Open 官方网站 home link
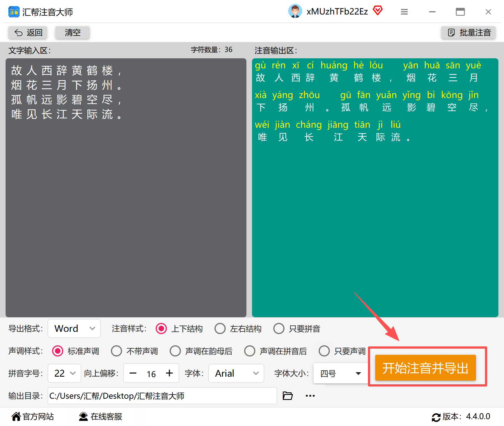 (x=32, y=416)
